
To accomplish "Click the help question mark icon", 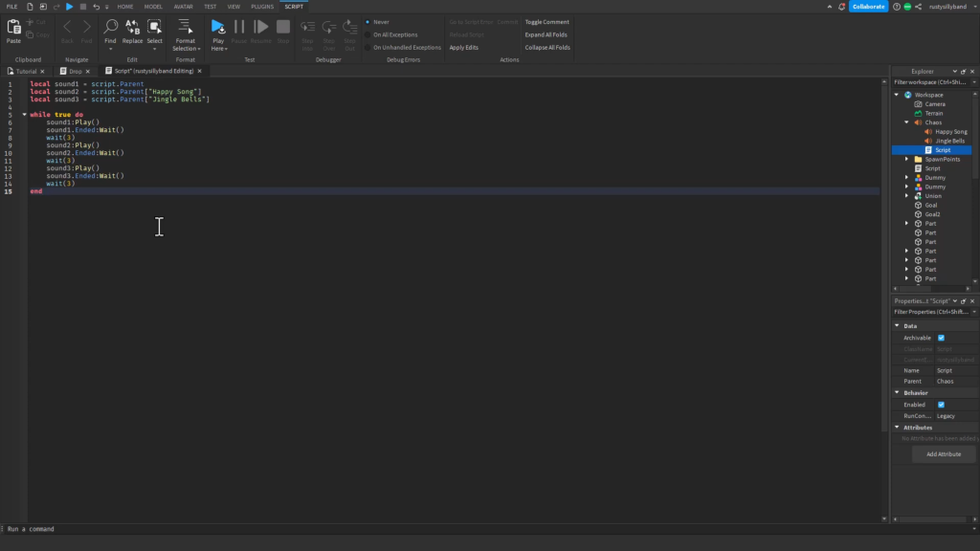I will tap(897, 7).
